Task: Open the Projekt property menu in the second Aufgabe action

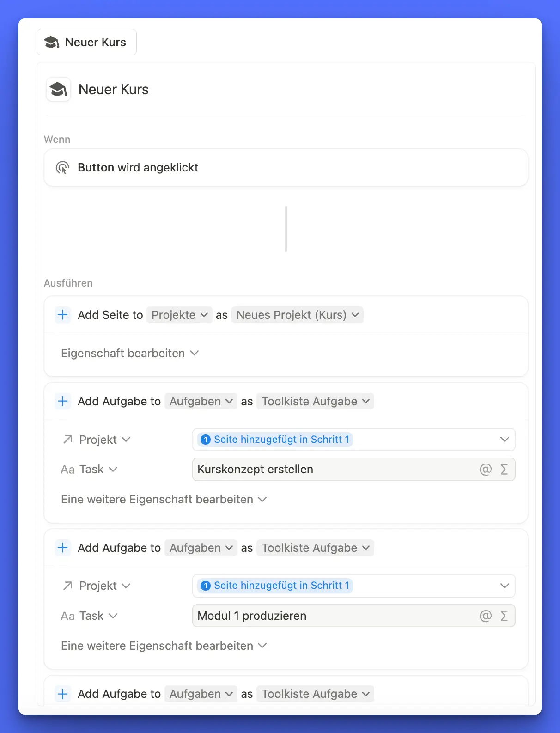Action: 97,586
